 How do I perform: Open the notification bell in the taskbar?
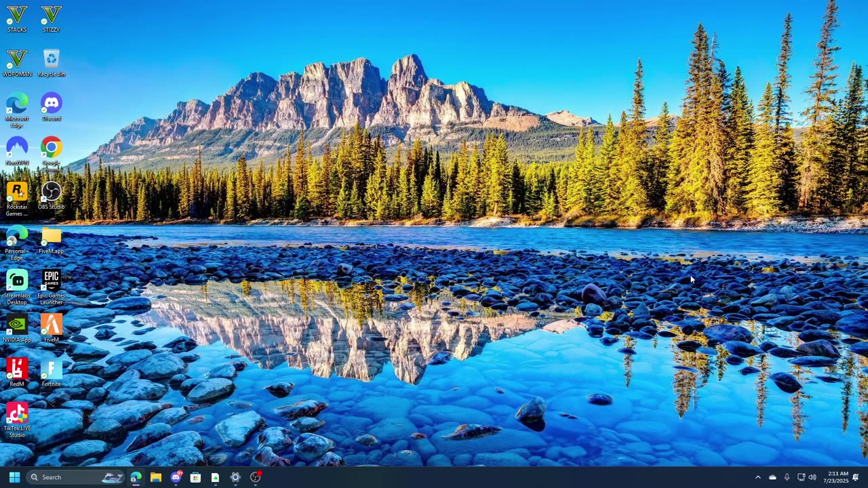pos(856,477)
